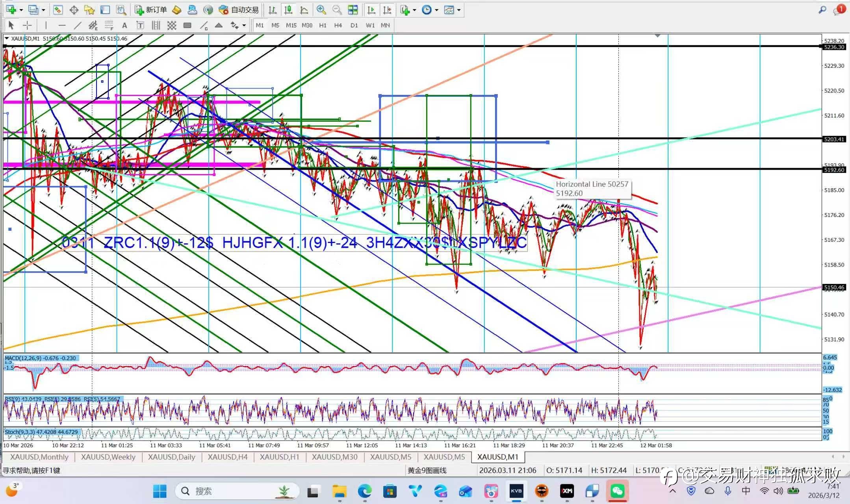Viewport: 850px width, 504px height.
Task: Pick the Fibonacci retracement tool
Action: [109, 26]
